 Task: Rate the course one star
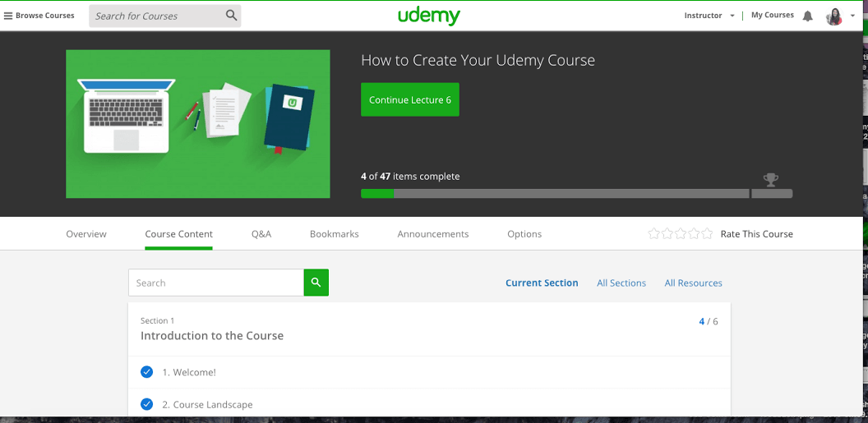point(653,234)
